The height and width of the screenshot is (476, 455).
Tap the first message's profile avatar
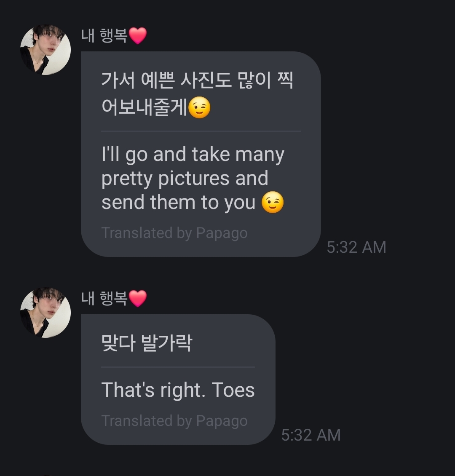[45, 50]
